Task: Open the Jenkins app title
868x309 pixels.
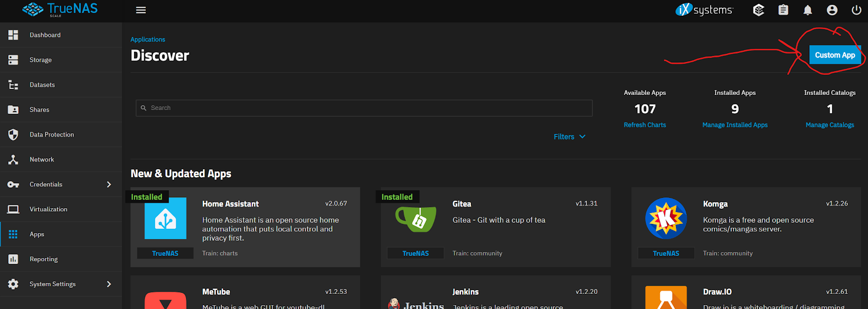Action: [465, 292]
